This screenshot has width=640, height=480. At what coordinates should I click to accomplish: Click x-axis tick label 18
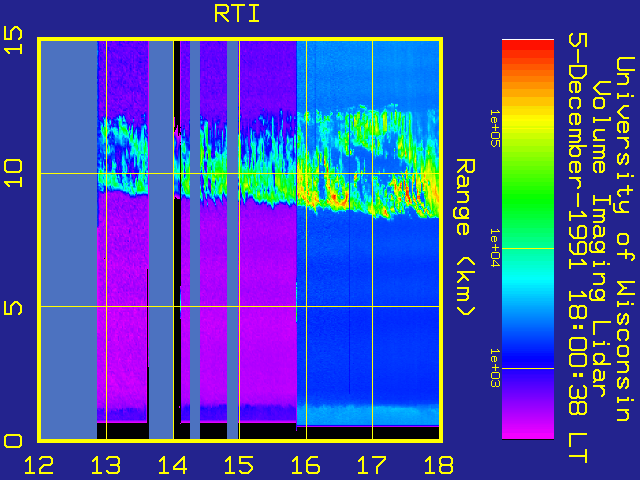(x=439, y=465)
